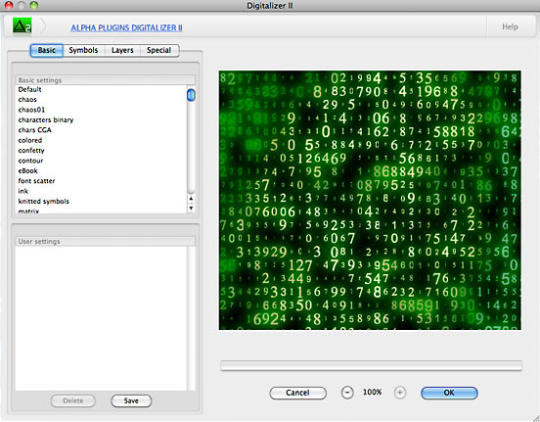Switch to the Symbols tab
Screen dimensions: 540x422
click(x=83, y=50)
